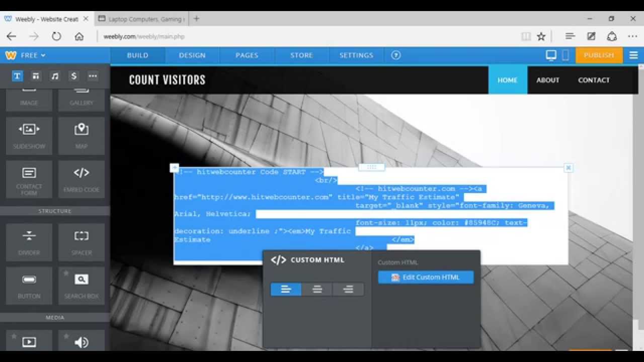
Task: Select the Media music-note category icon
Action: point(55,76)
